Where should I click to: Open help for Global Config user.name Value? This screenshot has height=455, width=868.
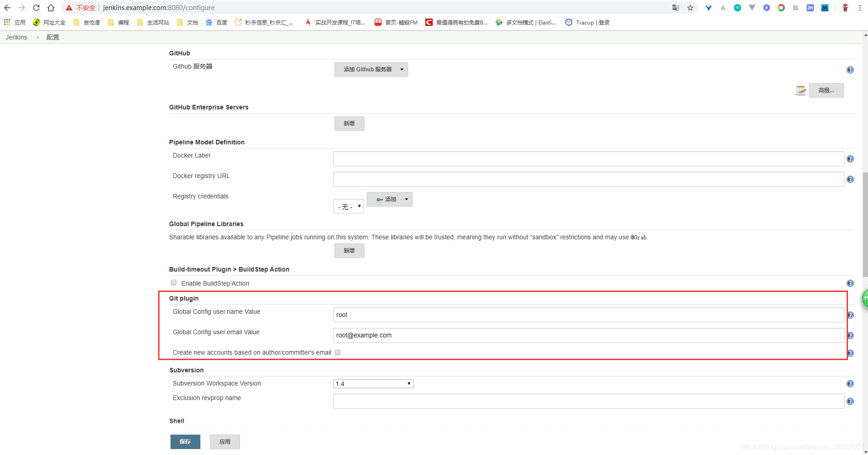click(x=851, y=315)
